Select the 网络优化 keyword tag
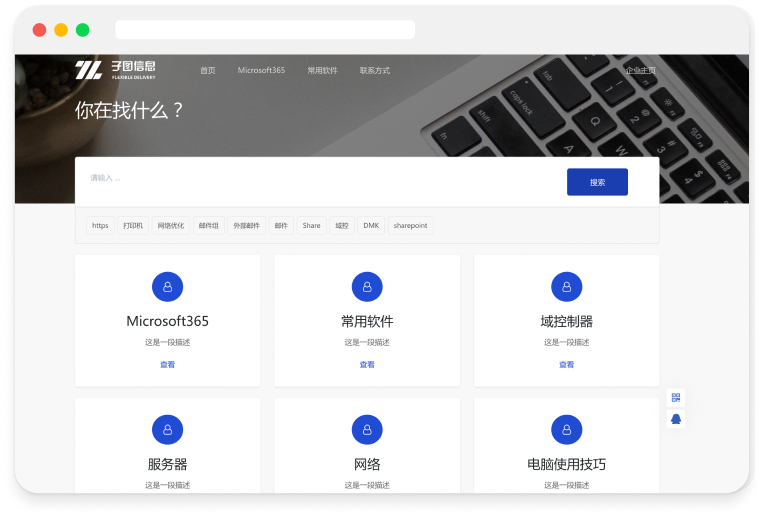This screenshot has width=764, height=517. pyautogui.click(x=171, y=226)
